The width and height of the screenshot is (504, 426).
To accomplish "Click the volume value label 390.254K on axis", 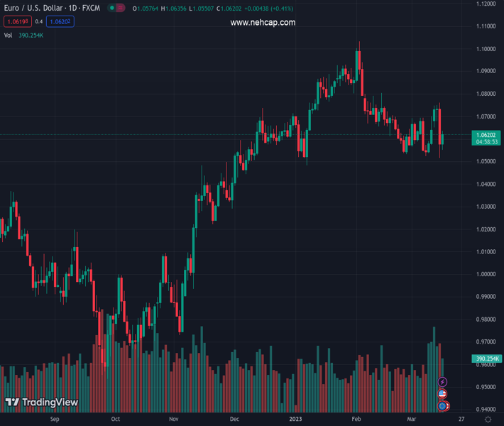I will pyautogui.click(x=487, y=359).
